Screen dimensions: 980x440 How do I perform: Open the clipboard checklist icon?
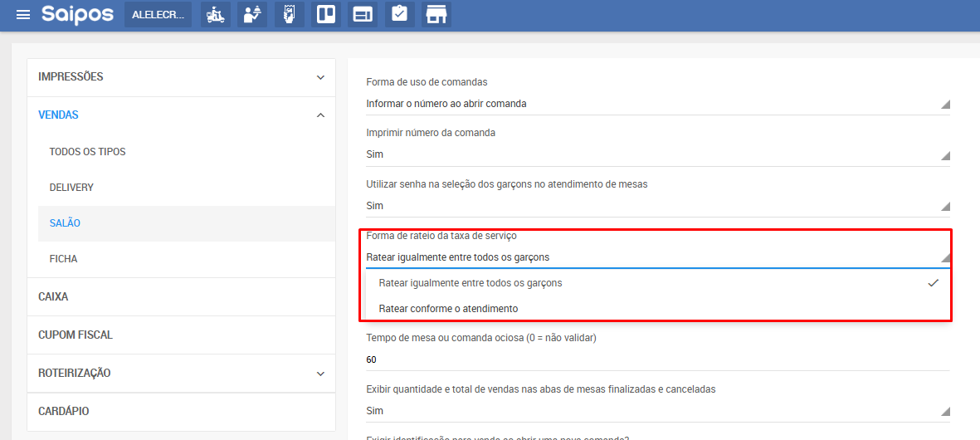[x=399, y=15]
